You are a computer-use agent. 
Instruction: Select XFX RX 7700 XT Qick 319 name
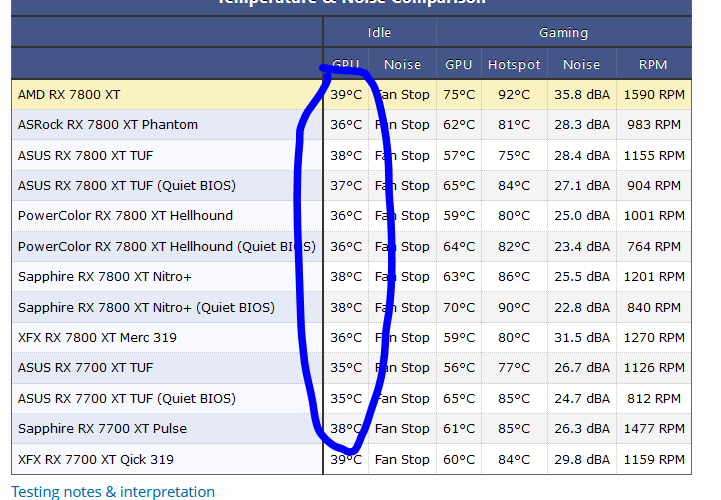(x=96, y=460)
